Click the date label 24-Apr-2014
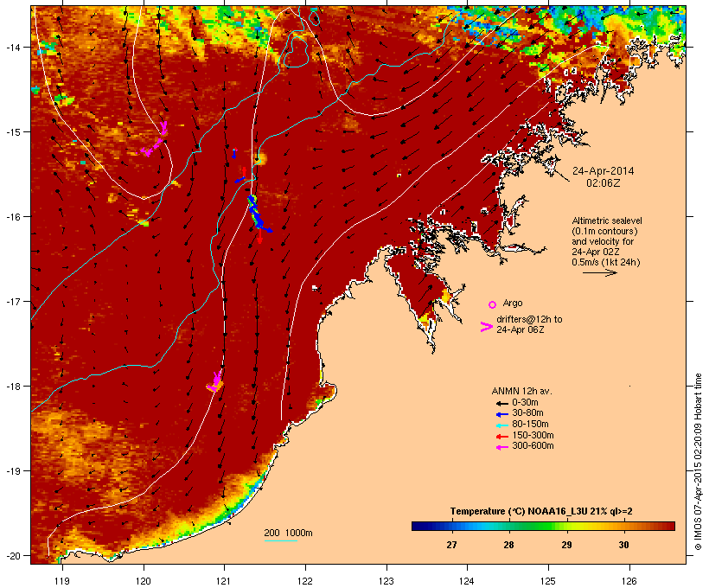This screenshot has height=588, width=709. pos(604,171)
